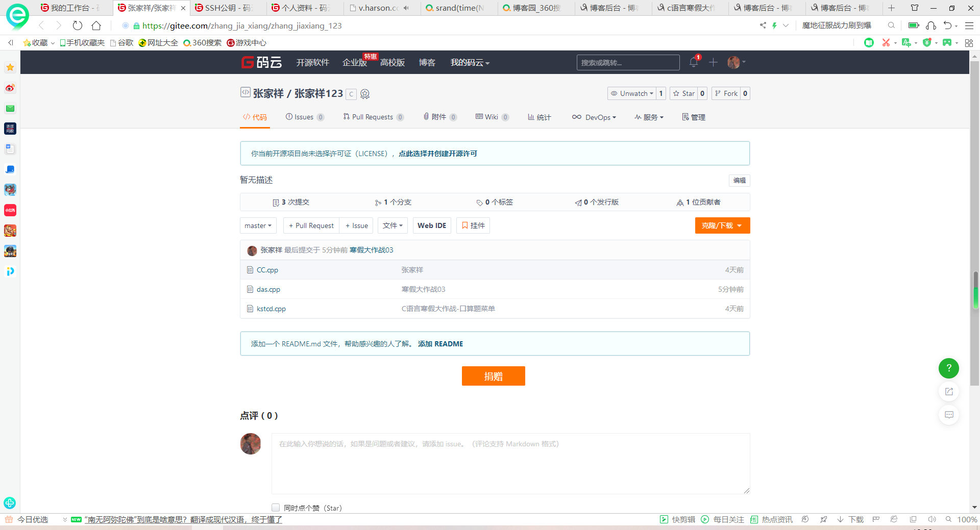Open the extensions grid icon
Image resolution: width=980 pixels, height=530 pixels.
[x=969, y=43]
